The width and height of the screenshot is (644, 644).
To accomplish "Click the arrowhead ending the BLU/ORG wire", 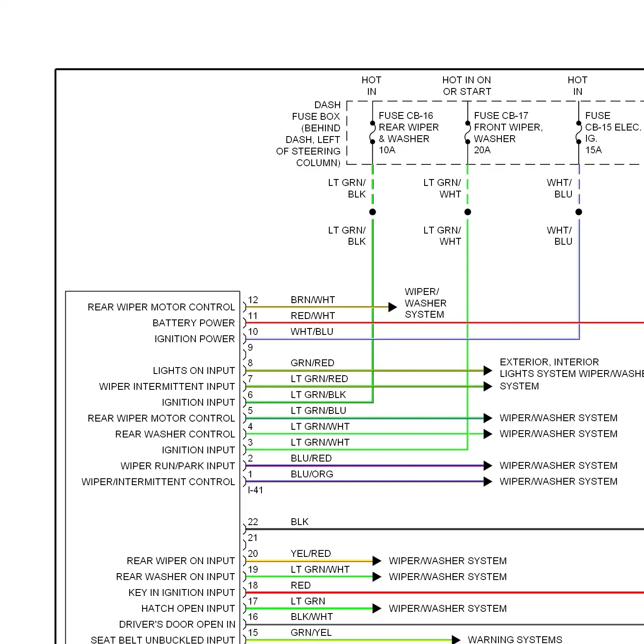I will point(488,482).
